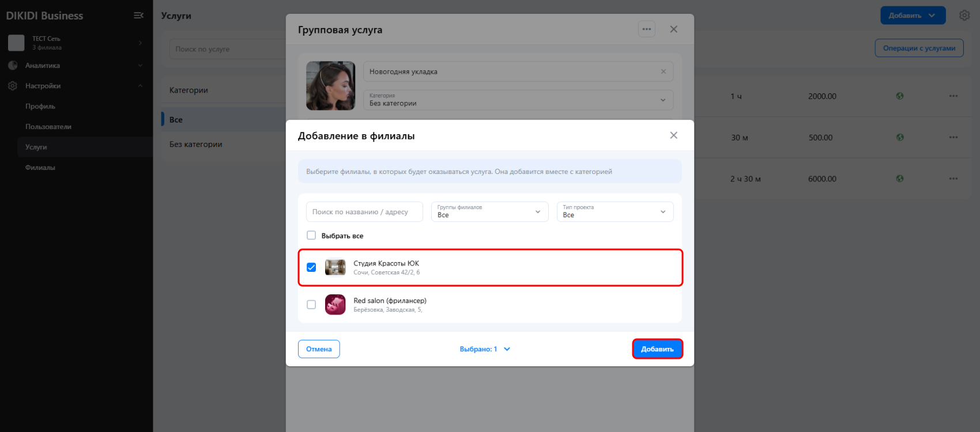Click the Red salon branch logo
The image size is (980, 432).
point(335,305)
